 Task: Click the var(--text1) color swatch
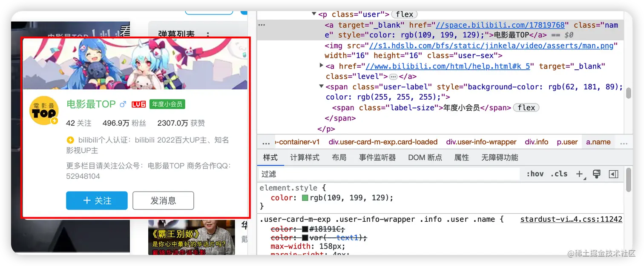(305, 237)
